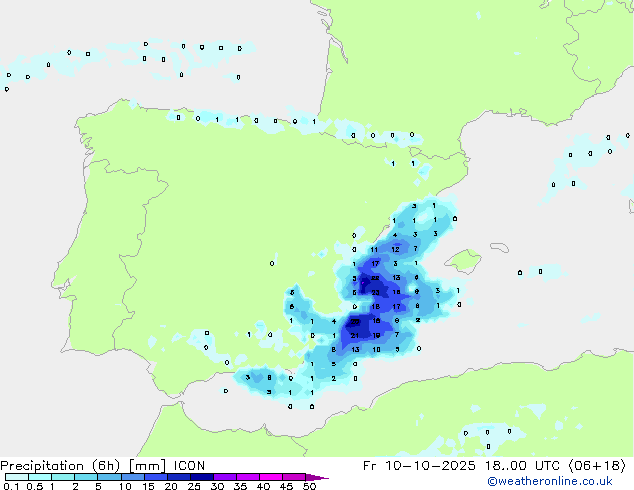
Task: Click the 2–5 mm legend color swatch
Action: 86,477
